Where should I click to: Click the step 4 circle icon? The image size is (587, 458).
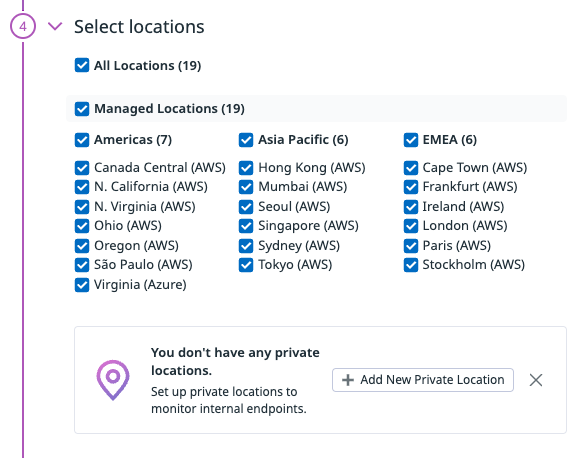pos(23,26)
